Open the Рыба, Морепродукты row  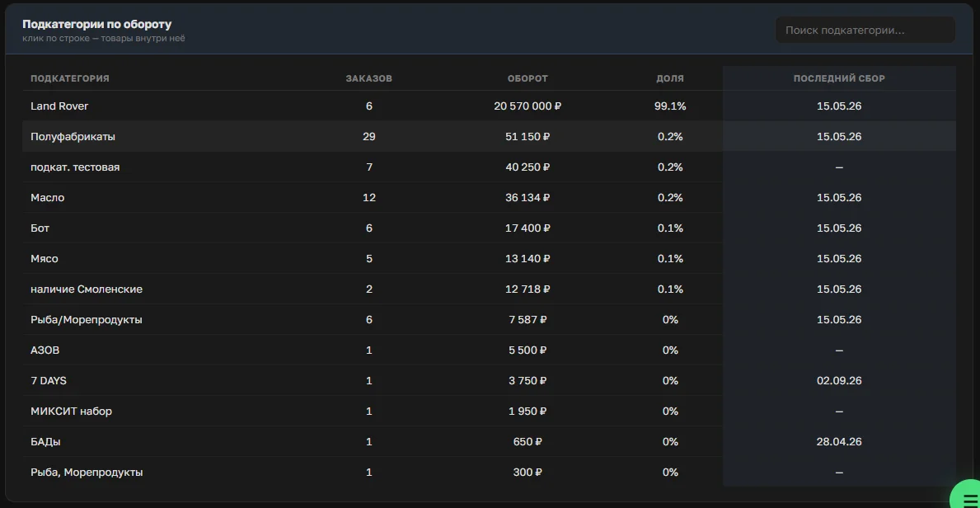click(x=489, y=473)
